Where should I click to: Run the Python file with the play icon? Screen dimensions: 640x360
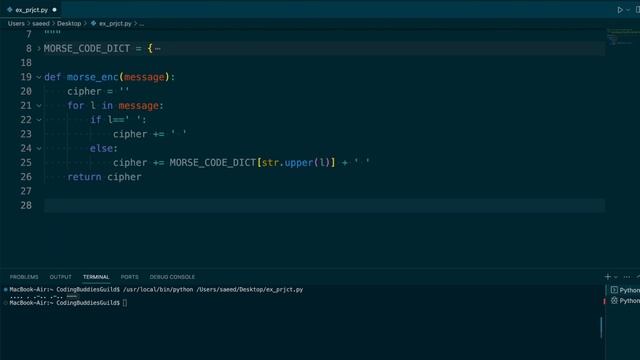pyautogui.click(x=620, y=10)
